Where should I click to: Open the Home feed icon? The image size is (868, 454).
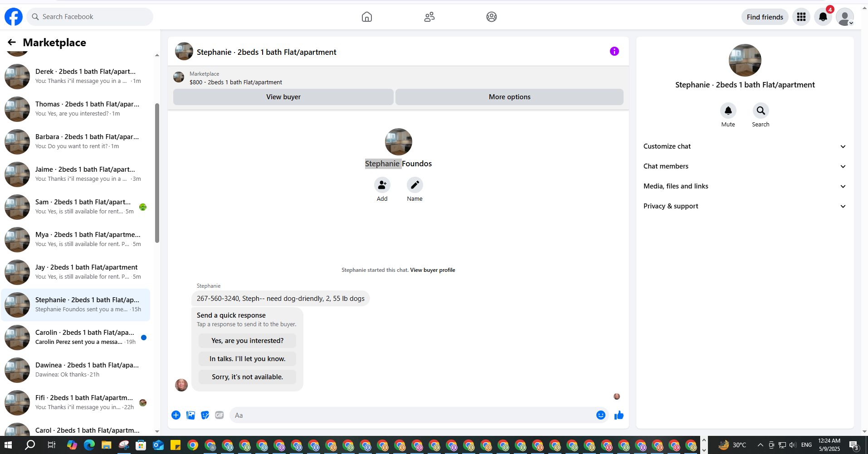367,17
